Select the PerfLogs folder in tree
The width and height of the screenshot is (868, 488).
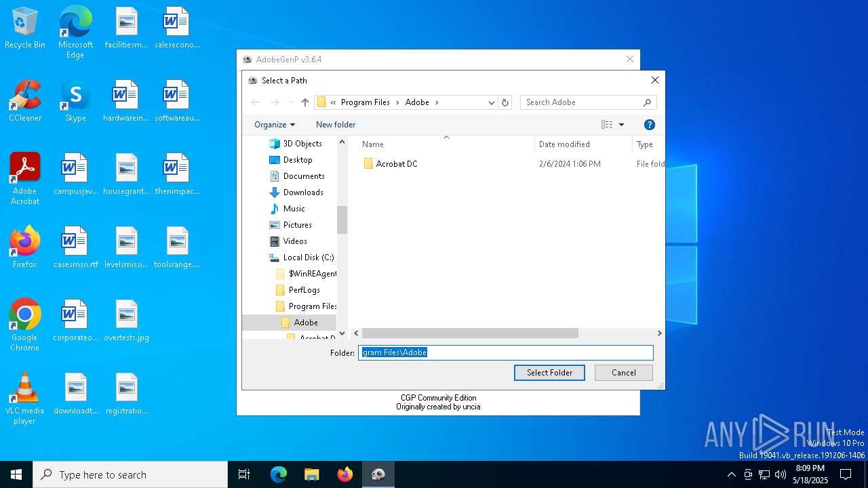[298, 290]
